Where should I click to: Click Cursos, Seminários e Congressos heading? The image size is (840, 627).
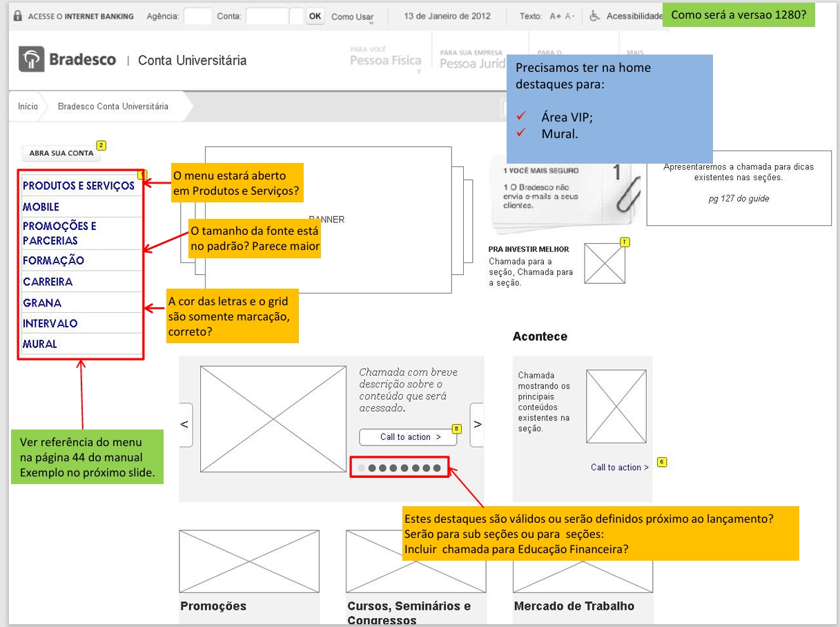click(409, 613)
